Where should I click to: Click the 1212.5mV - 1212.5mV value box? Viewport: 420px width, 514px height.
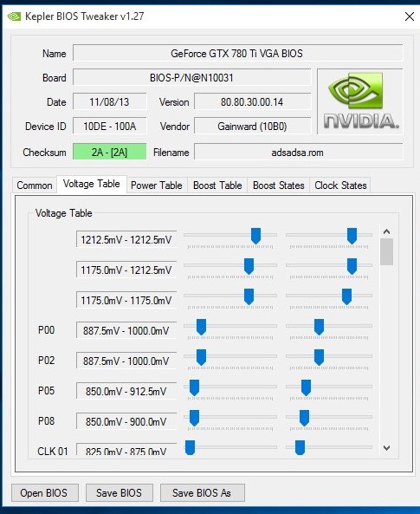(x=126, y=239)
